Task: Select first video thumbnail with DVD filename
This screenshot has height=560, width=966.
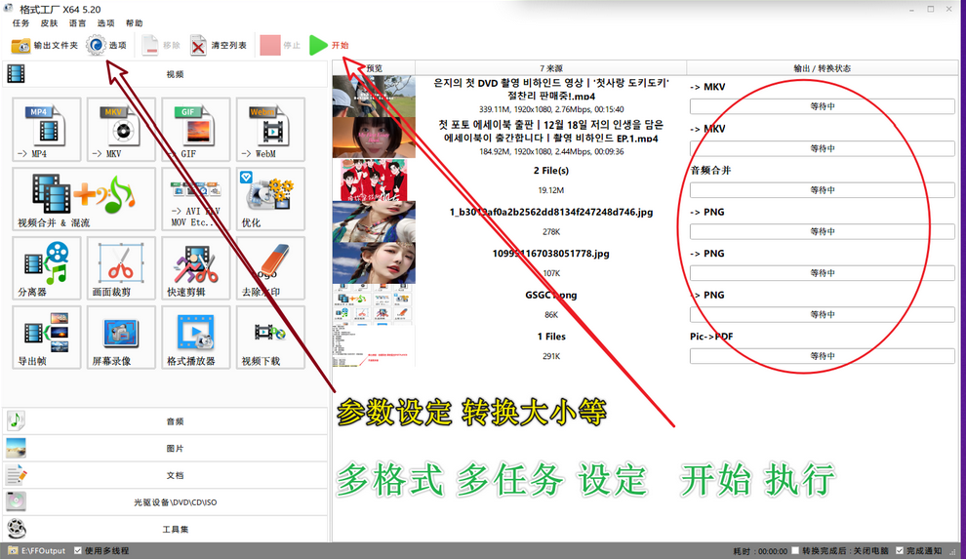Action: coord(374,97)
